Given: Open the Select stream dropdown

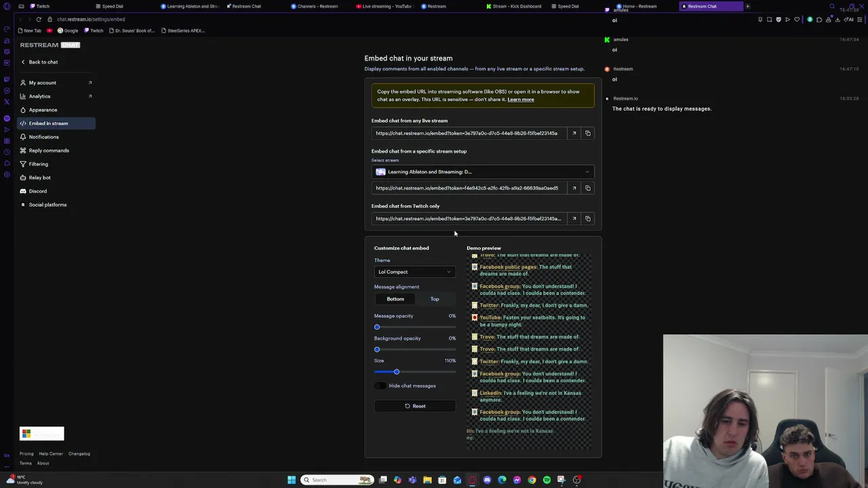Looking at the screenshot, I should [x=483, y=172].
